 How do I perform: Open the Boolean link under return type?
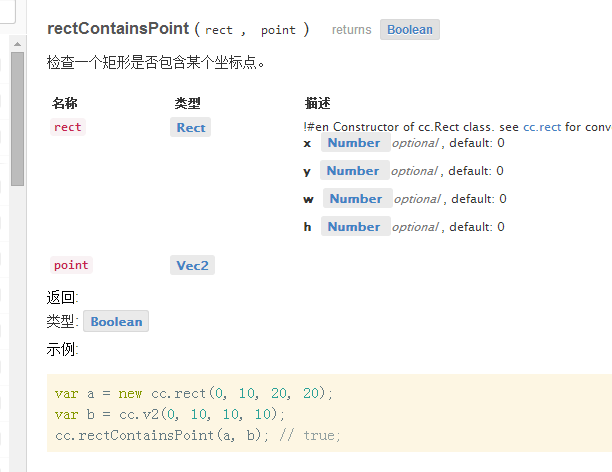tap(116, 321)
